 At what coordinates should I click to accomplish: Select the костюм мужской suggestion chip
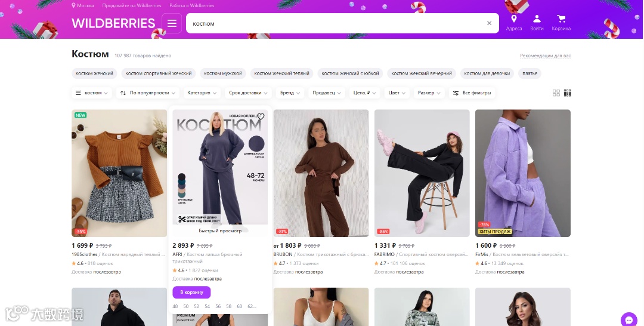click(223, 73)
